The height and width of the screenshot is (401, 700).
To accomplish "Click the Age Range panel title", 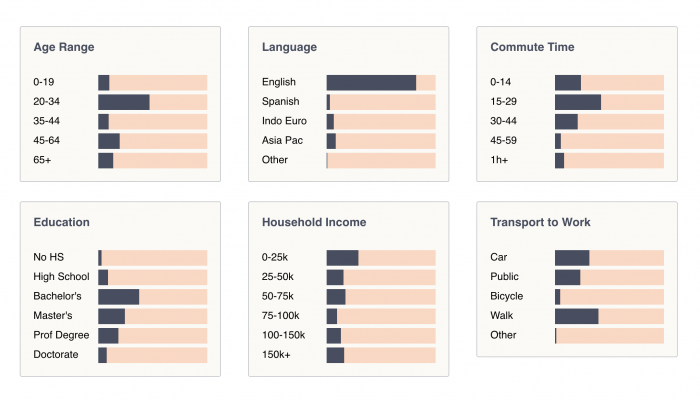I will (64, 47).
